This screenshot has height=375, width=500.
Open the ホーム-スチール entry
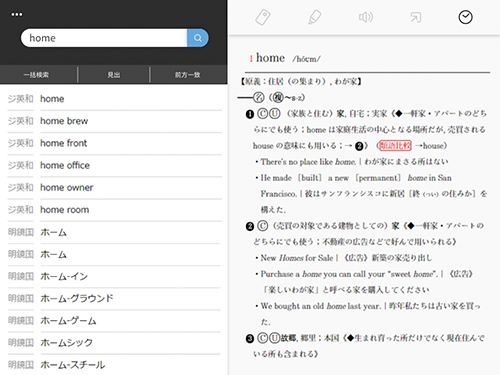114,365
